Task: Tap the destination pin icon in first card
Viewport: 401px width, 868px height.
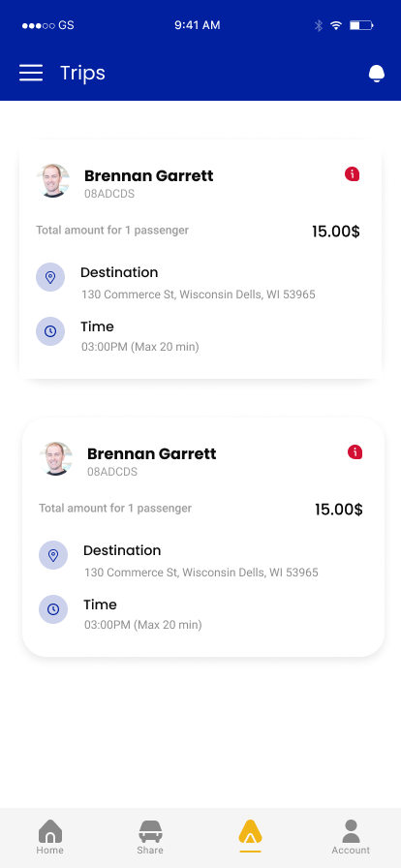Action: pyautogui.click(x=50, y=277)
